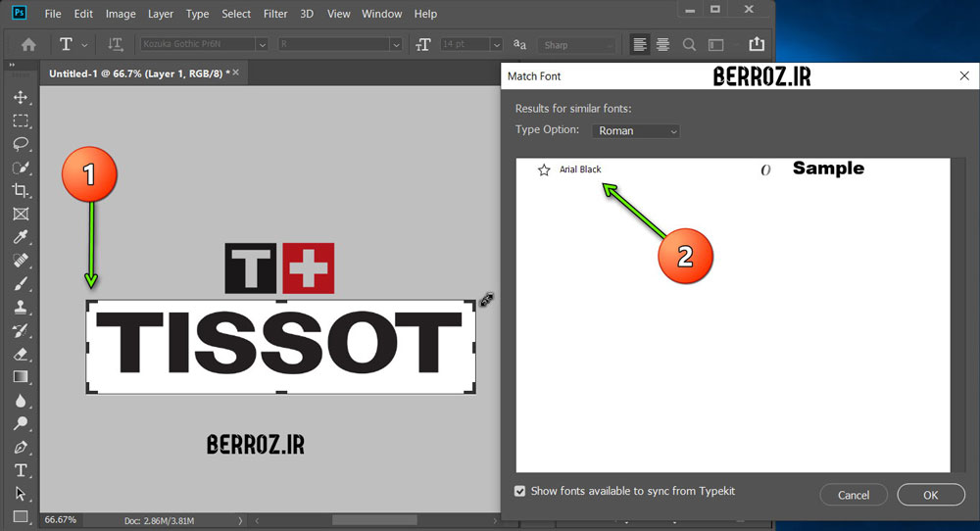Open the Type menu
Image resolution: width=980 pixels, height=531 pixels.
click(198, 14)
